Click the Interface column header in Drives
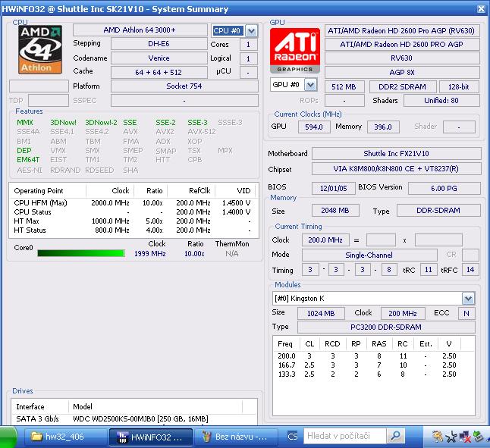490x448 pixels. pyautogui.click(x=40, y=407)
